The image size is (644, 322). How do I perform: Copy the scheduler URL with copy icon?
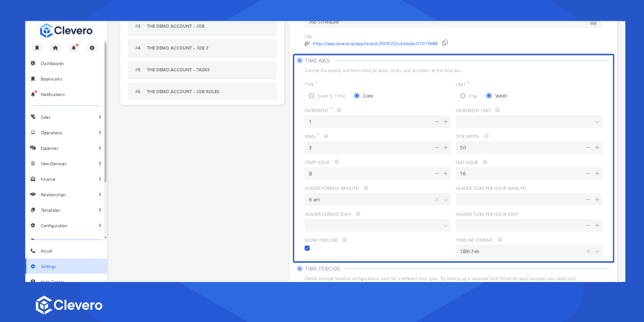(x=445, y=43)
